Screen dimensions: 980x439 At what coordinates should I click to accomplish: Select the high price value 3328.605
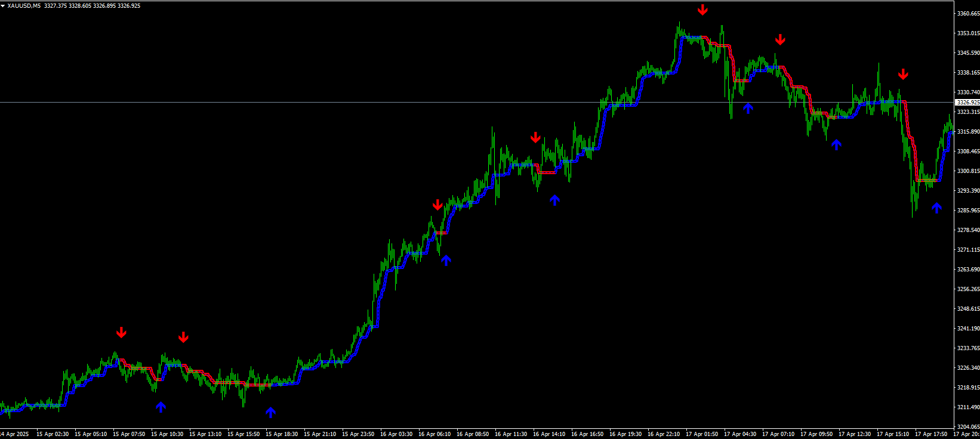(80, 6)
